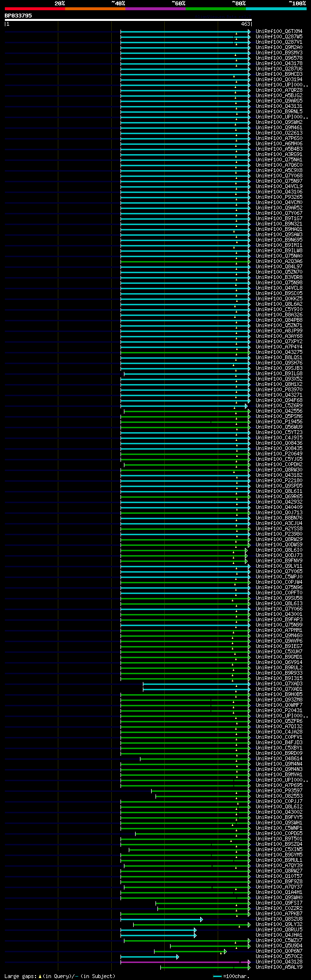The width and height of the screenshot is (311, 980).
Task: Open hit UniRef100_Q6TXM4
Action: 279,31
